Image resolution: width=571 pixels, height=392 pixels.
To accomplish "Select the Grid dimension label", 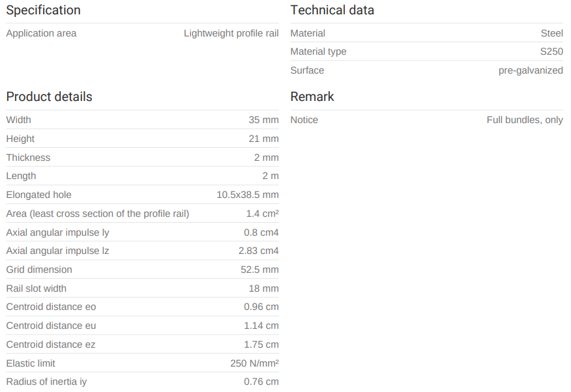I will [39, 270].
